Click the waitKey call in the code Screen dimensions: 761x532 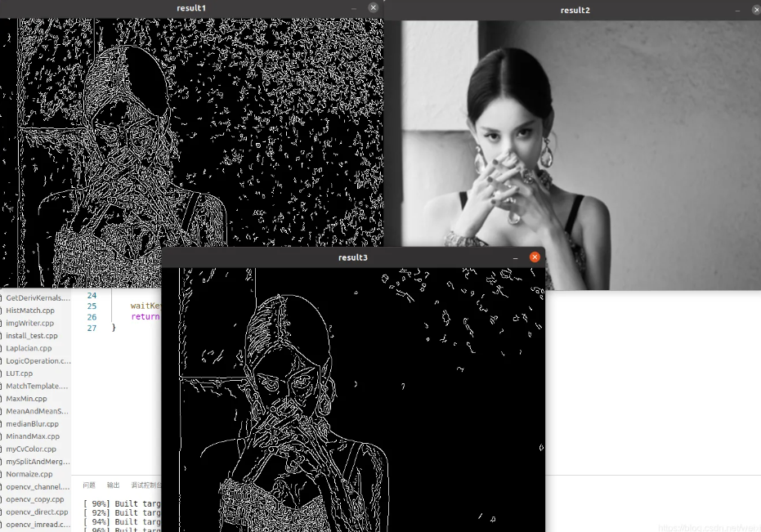click(145, 306)
